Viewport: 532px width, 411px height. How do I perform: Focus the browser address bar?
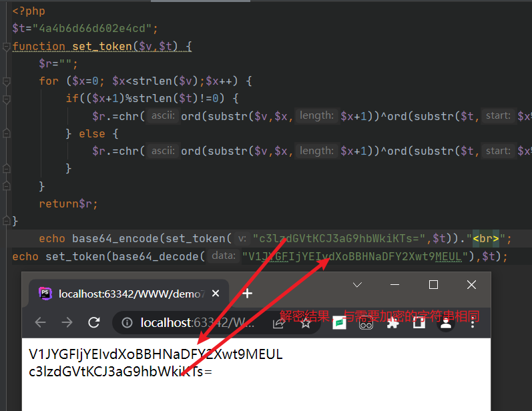216,322
